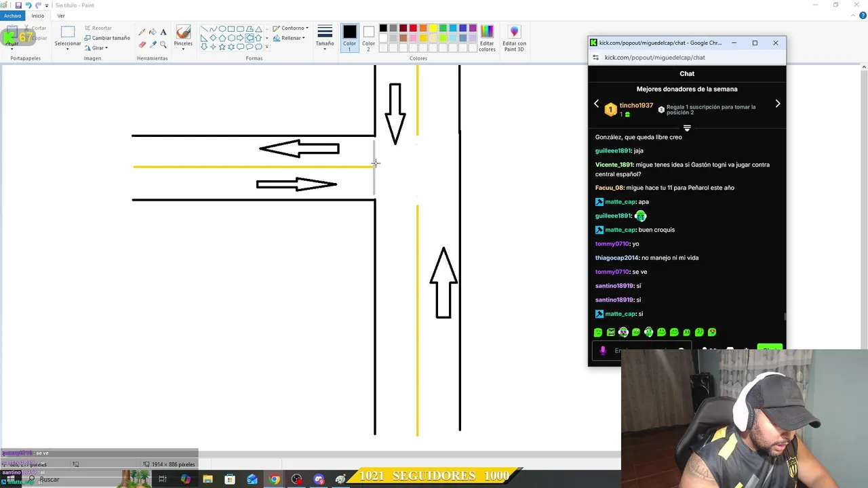
Task: Activate Color 1 foreground selector
Action: click(349, 38)
